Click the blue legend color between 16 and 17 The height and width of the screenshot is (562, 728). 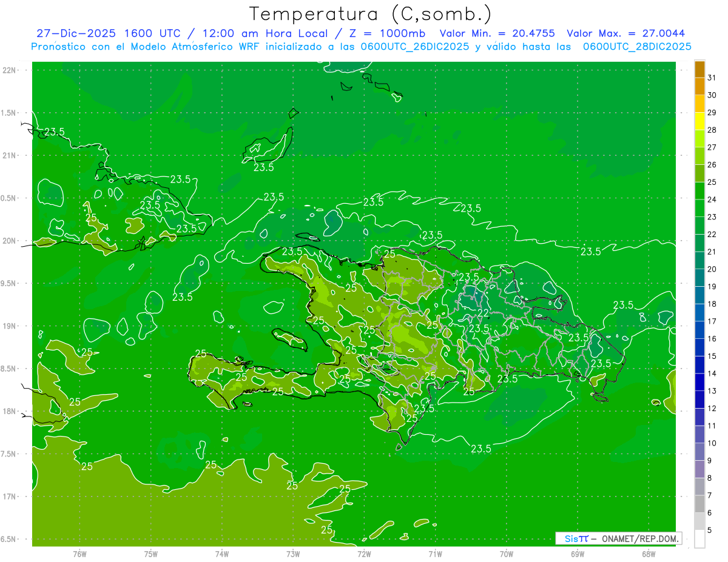[699, 330]
